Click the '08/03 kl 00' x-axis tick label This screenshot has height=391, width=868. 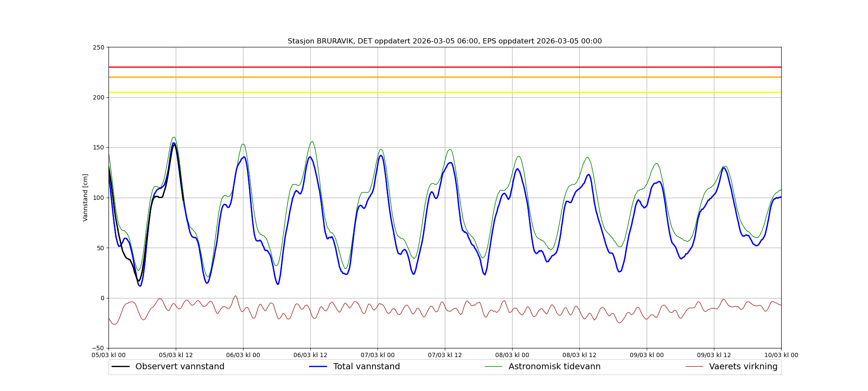point(512,355)
